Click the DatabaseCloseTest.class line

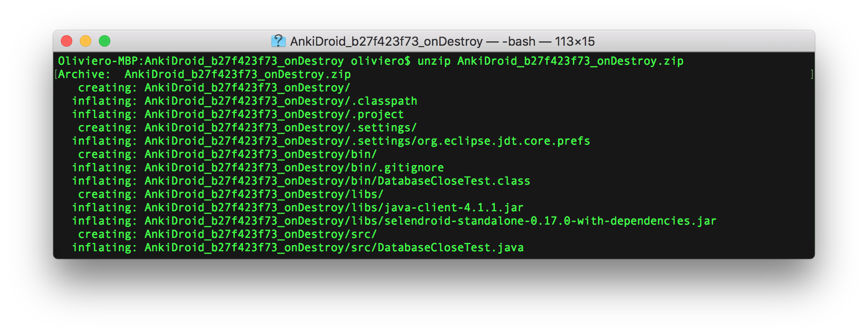(x=301, y=181)
